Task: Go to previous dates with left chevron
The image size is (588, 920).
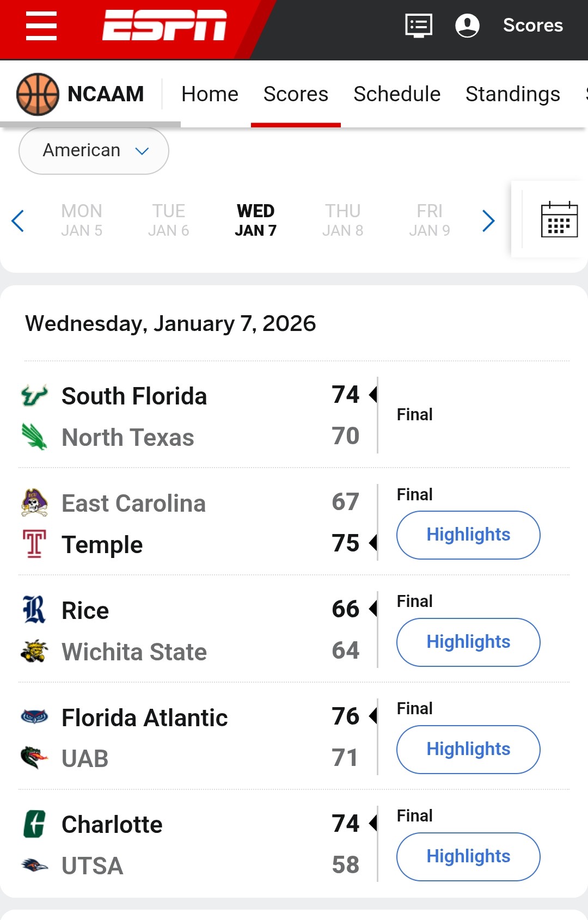Action: [x=18, y=220]
